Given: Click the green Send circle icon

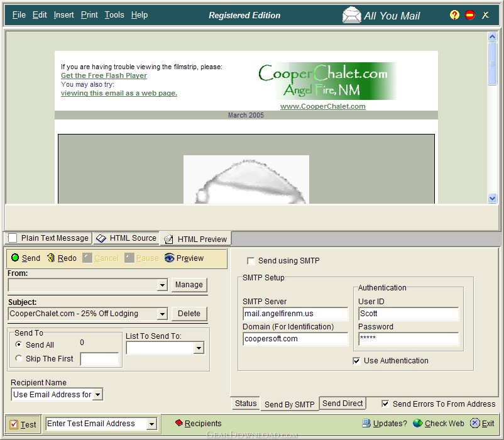Looking at the screenshot, I should [15, 258].
